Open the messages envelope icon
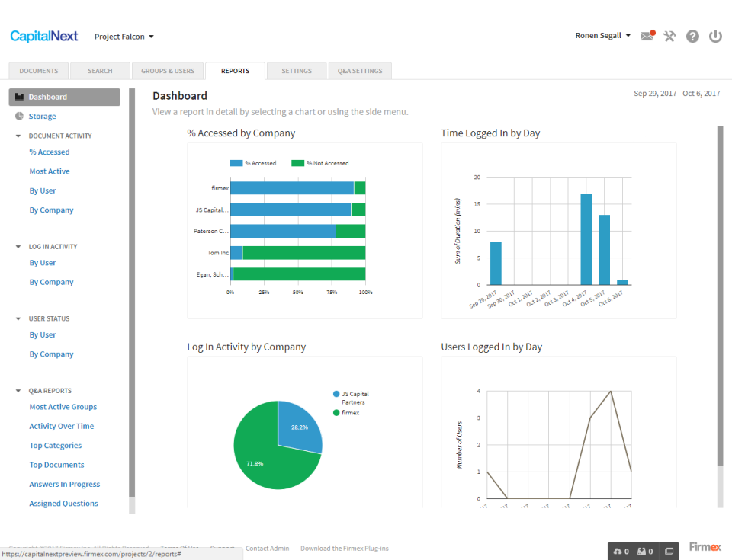 point(647,36)
